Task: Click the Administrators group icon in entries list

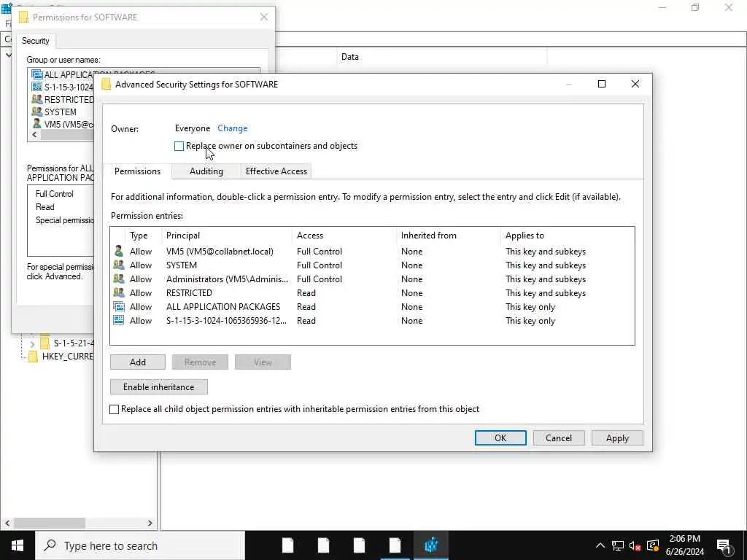Action: coord(119,279)
